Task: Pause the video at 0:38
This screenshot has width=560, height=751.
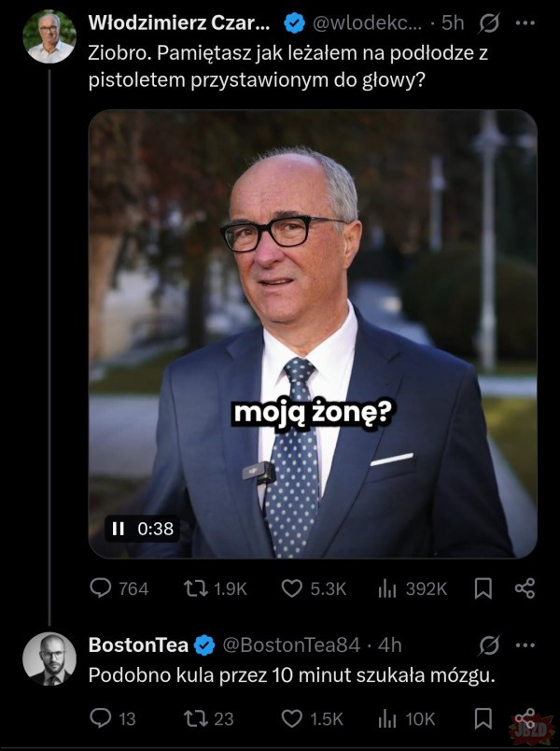Action: pyautogui.click(x=118, y=529)
